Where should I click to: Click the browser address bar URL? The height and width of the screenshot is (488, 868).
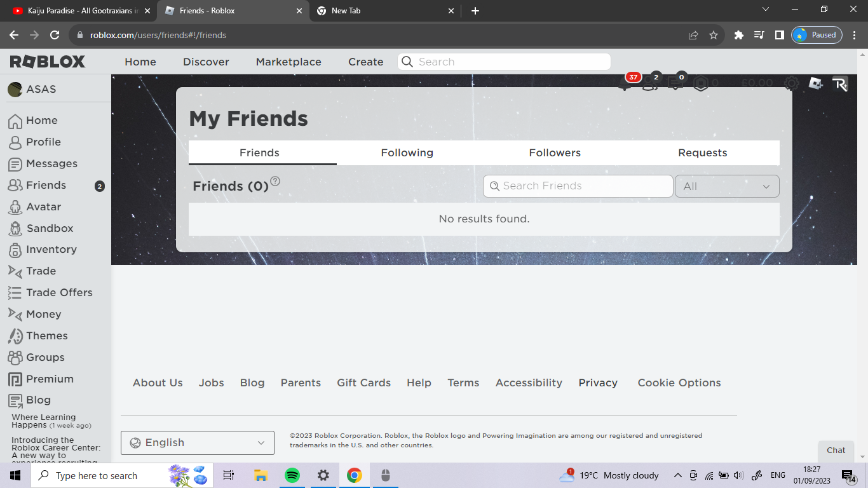point(158,35)
